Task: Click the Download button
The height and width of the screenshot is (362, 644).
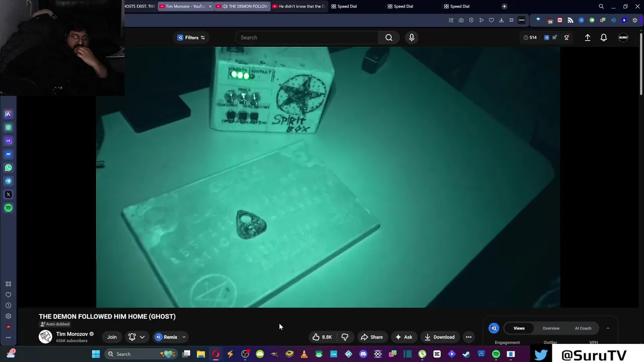Action: coord(439,337)
